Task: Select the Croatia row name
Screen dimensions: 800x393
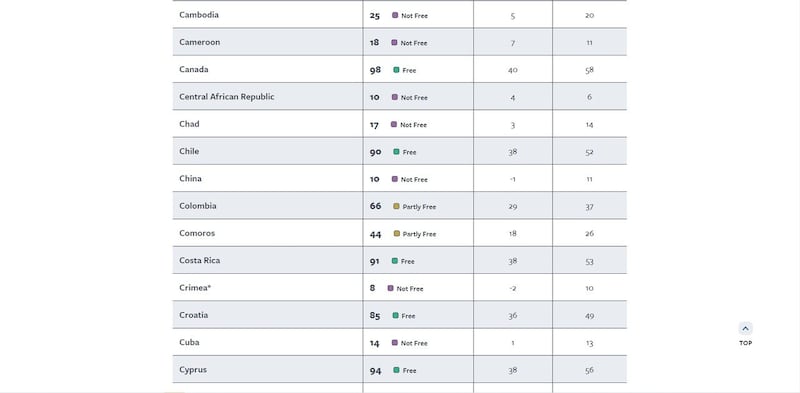Action: click(x=193, y=315)
